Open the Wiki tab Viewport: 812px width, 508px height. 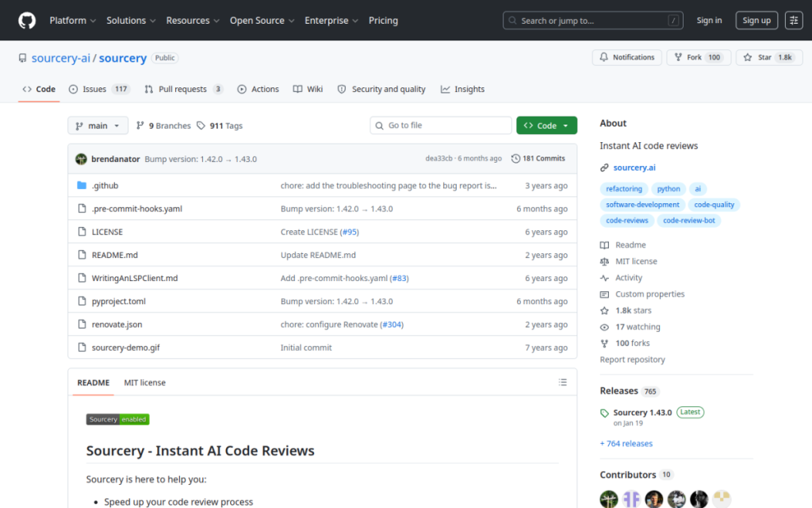point(308,89)
